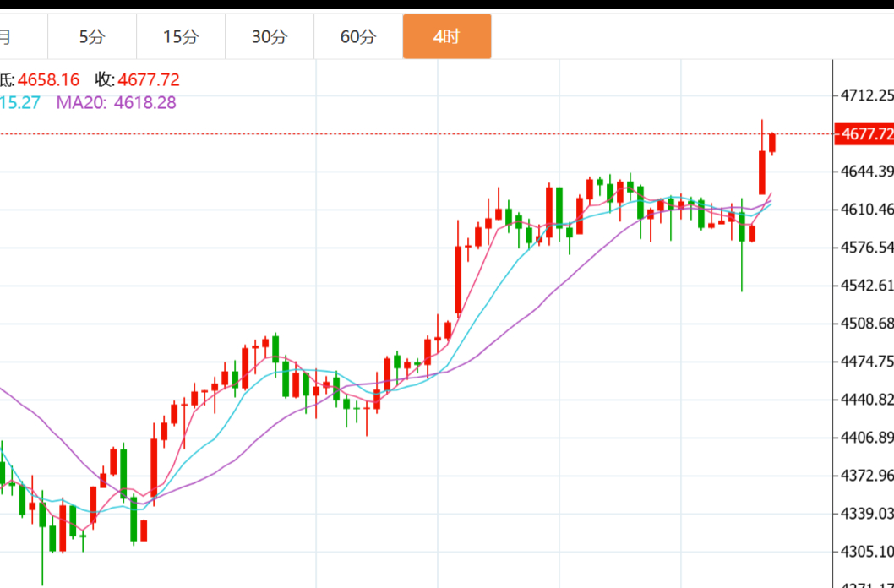Click the 4508.68 price axis label
The image size is (894, 588).
pyautogui.click(x=867, y=324)
